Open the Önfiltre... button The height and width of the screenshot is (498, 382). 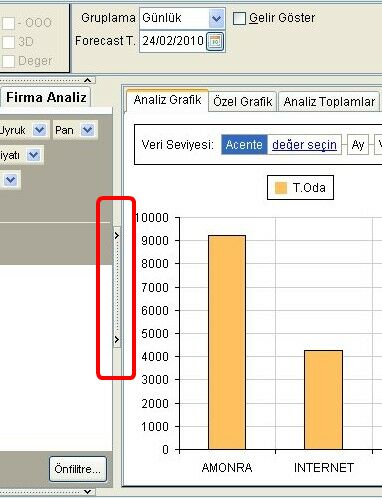tap(78, 469)
